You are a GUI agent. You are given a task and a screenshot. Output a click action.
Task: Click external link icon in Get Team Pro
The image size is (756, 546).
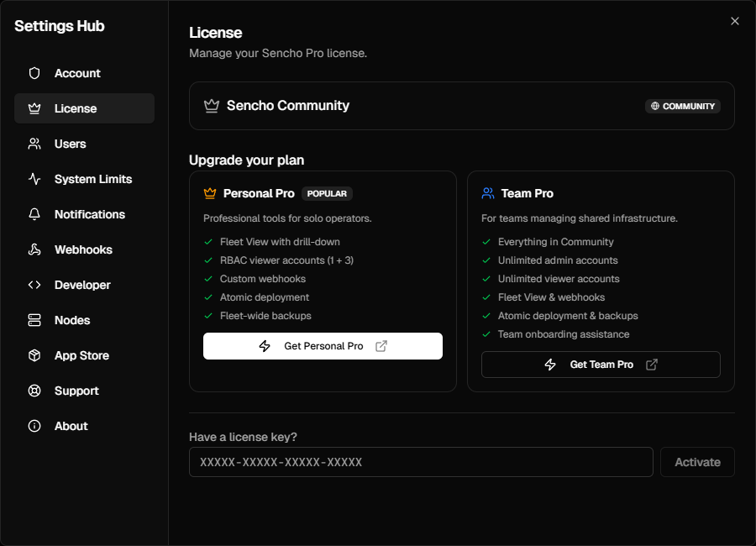pos(651,365)
